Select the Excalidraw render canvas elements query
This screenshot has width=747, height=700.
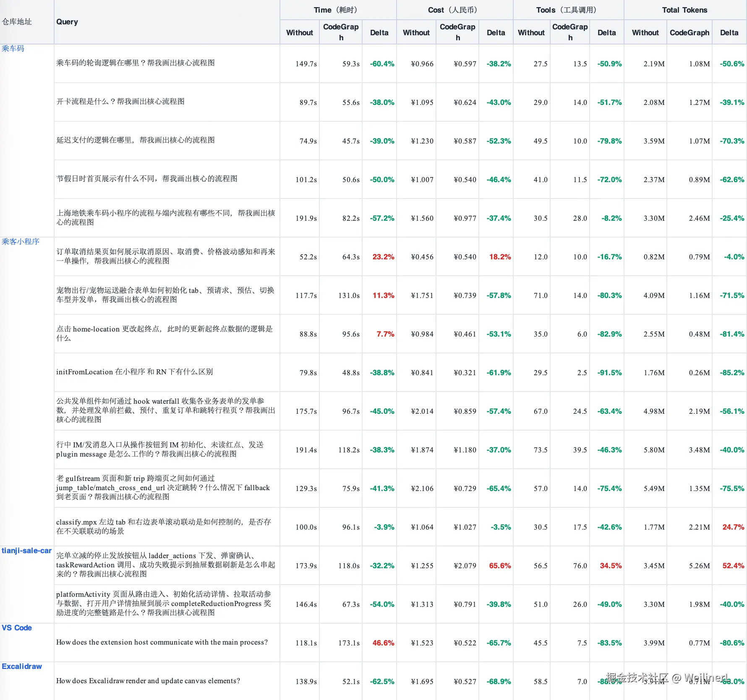pyautogui.click(x=148, y=681)
